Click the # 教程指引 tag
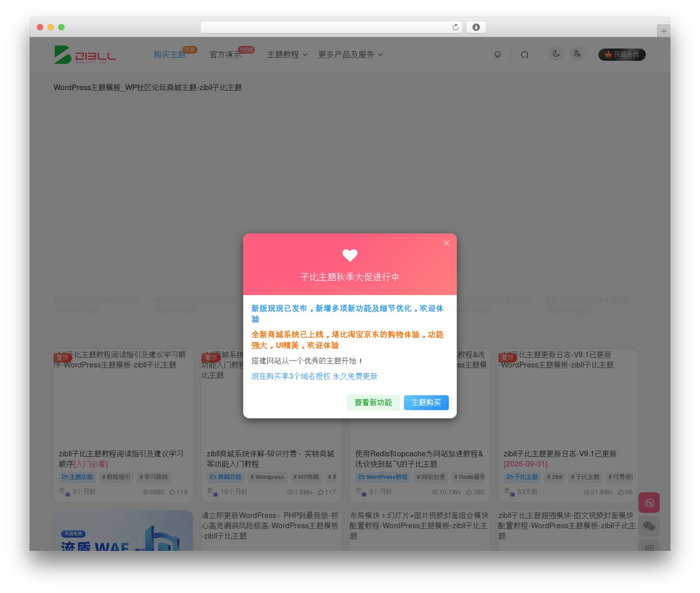This screenshot has width=700, height=593. click(116, 477)
